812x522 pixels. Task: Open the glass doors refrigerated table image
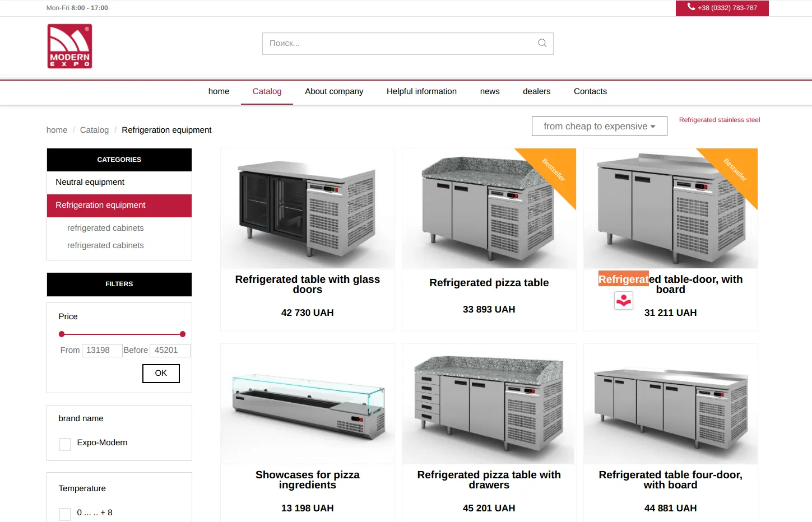(308, 208)
